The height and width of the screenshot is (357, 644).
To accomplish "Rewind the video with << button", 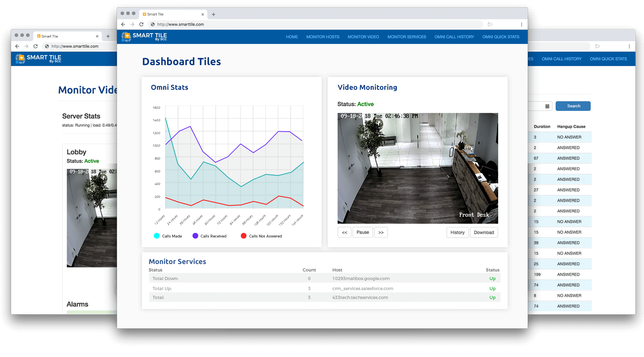I will (344, 233).
